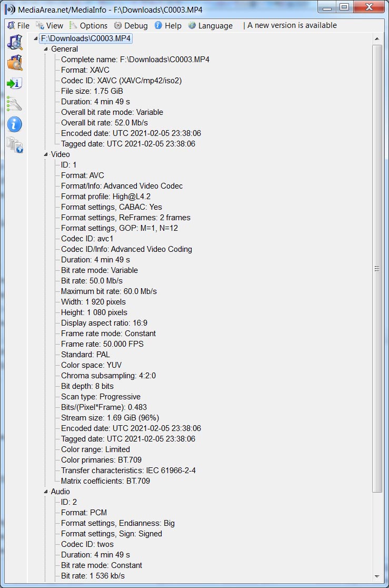Select 'Codec ID: twos' row
The height and width of the screenshot is (588, 389).
pyautogui.click(x=87, y=544)
